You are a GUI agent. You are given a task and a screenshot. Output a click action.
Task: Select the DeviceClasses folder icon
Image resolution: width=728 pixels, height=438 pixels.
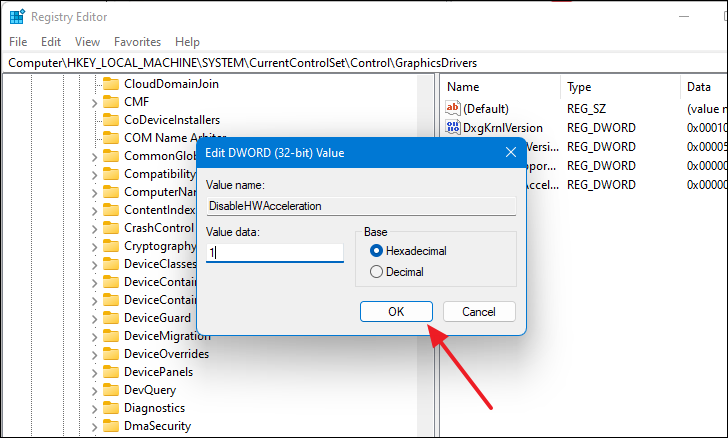(110, 264)
